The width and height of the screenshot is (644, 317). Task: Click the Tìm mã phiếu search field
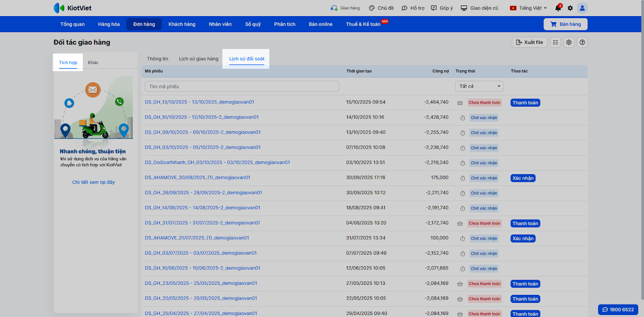(x=242, y=86)
